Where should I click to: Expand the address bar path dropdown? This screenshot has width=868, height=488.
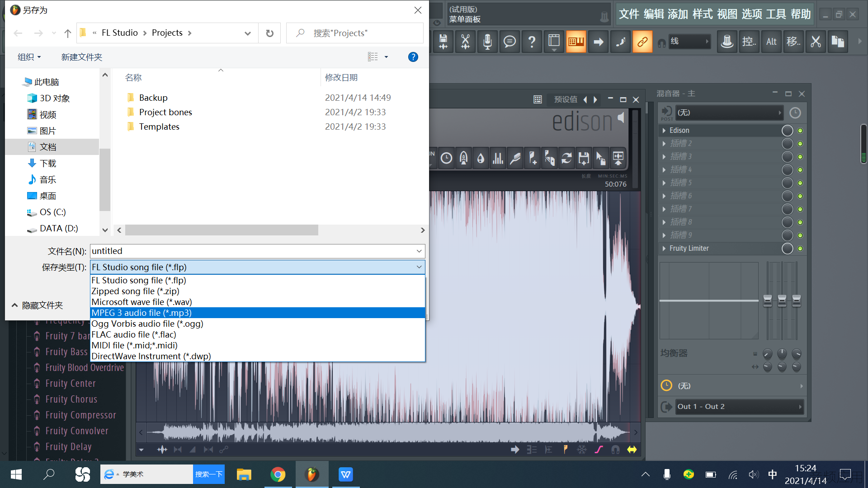(248, 33)
